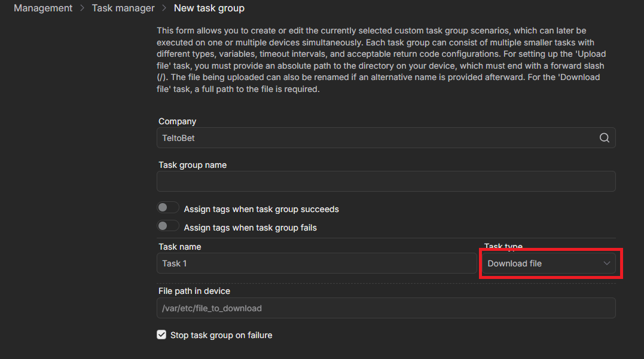Go to Management in the breadcrumb

click(43, 8)
